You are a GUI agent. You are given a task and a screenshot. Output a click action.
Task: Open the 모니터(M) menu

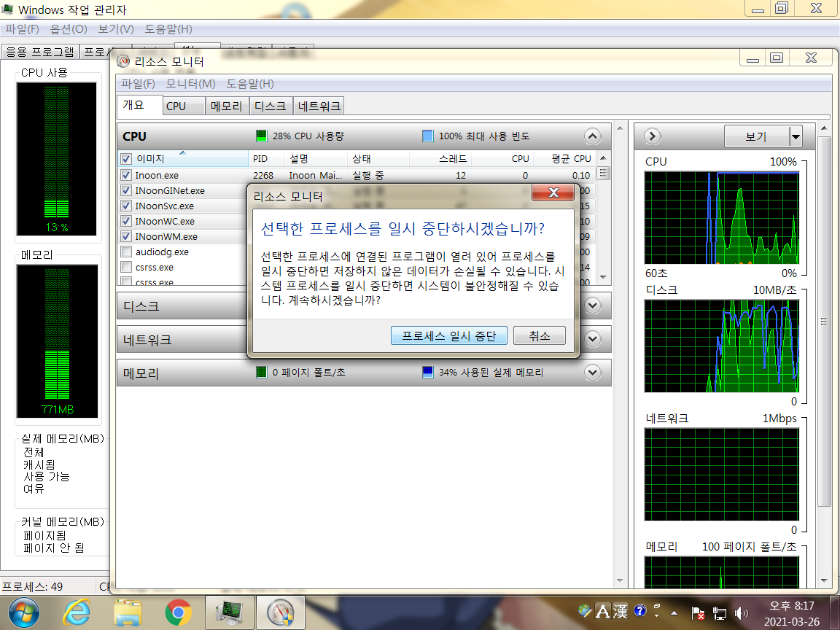(191, 84)
